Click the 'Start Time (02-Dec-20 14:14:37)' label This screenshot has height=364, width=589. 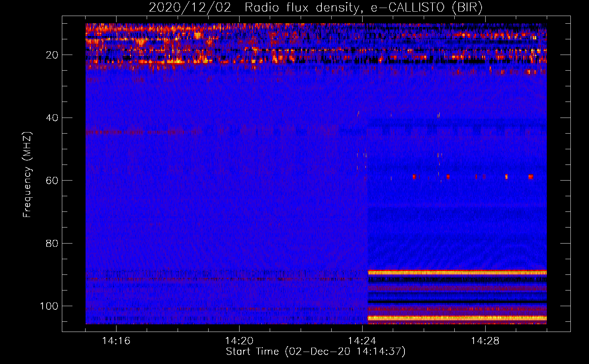click(x=316, y=352)
